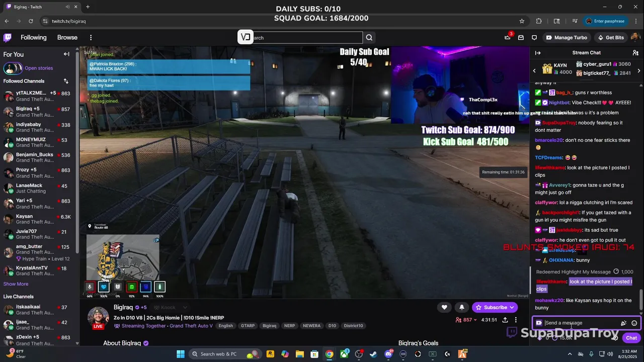Open the stream's three-dot options menu
The height and width of the screenshot is (362, 644).
tap(516, 320)
